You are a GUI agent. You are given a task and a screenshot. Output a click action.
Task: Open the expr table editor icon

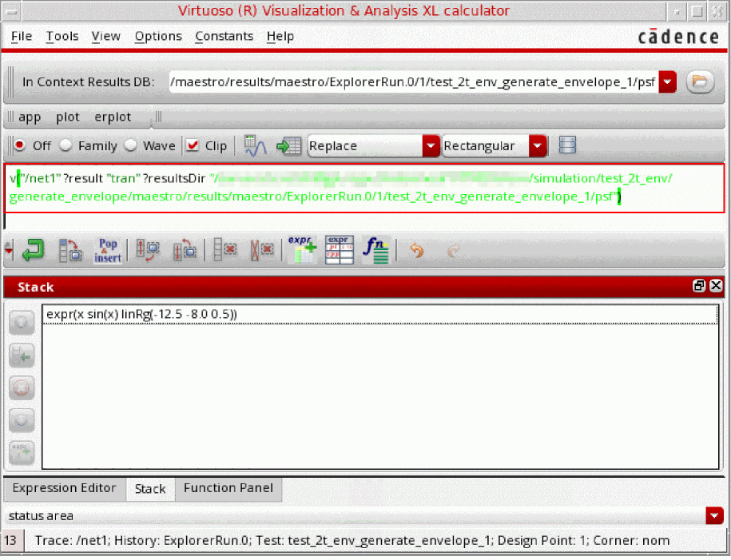coord(339,250)
